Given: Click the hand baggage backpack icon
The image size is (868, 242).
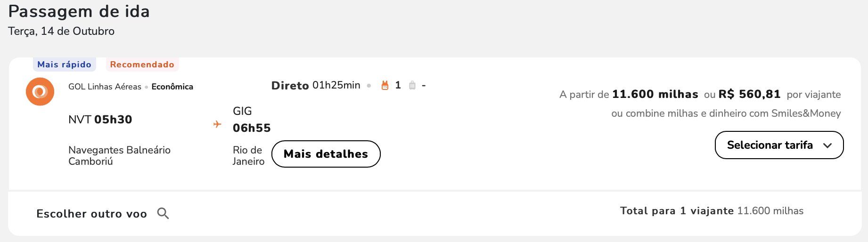Looking at the screenshot, I should tap(385, 85).
